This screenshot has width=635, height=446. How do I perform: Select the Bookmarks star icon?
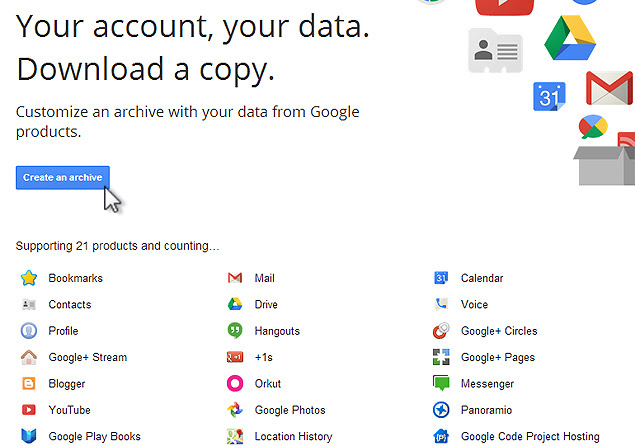coord(29,278)
